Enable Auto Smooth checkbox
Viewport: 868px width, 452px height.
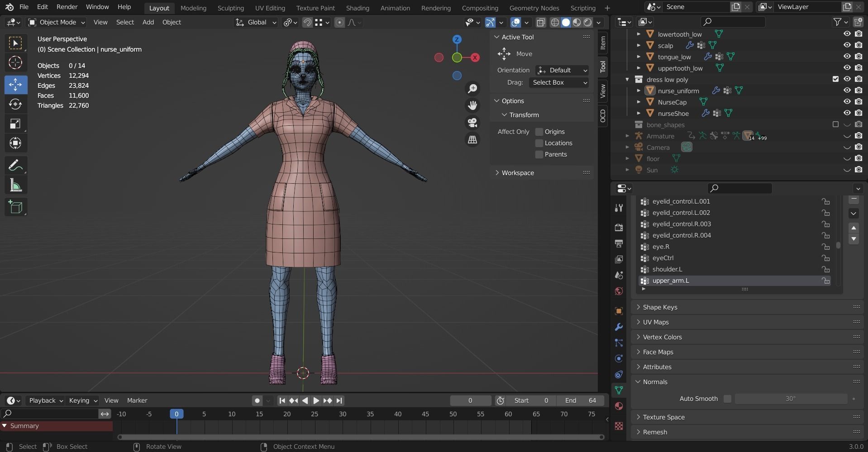(x=727, y=399)
